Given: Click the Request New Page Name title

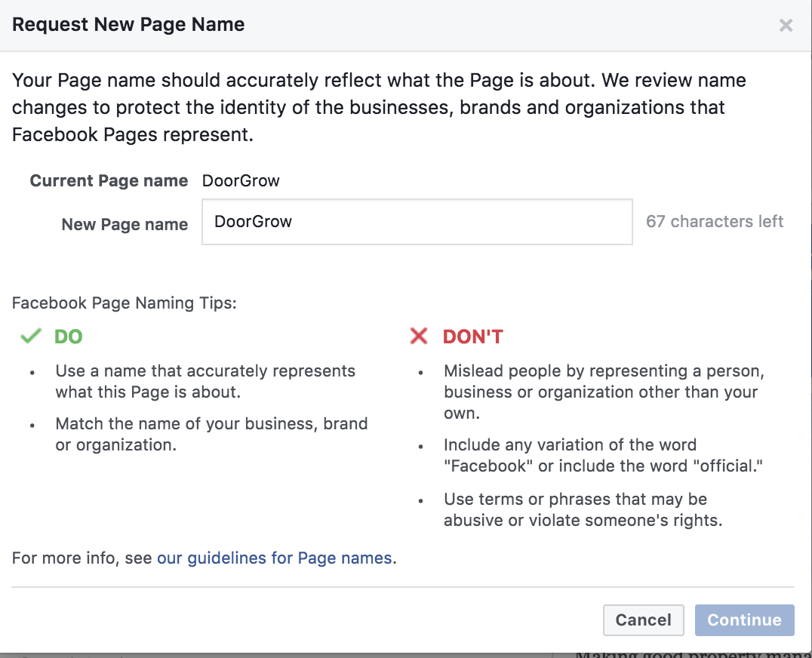Looking at the screenshot, I should point(128,25).
